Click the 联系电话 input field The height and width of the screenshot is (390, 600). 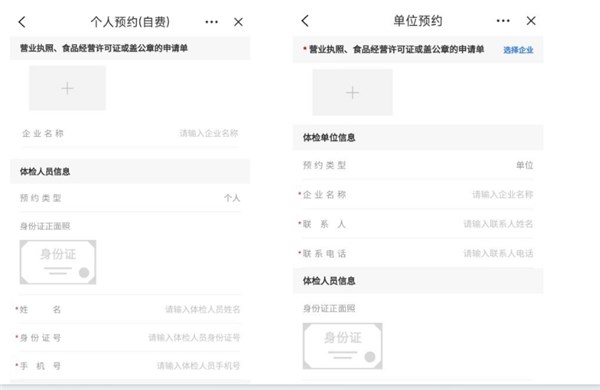[418, 253]
